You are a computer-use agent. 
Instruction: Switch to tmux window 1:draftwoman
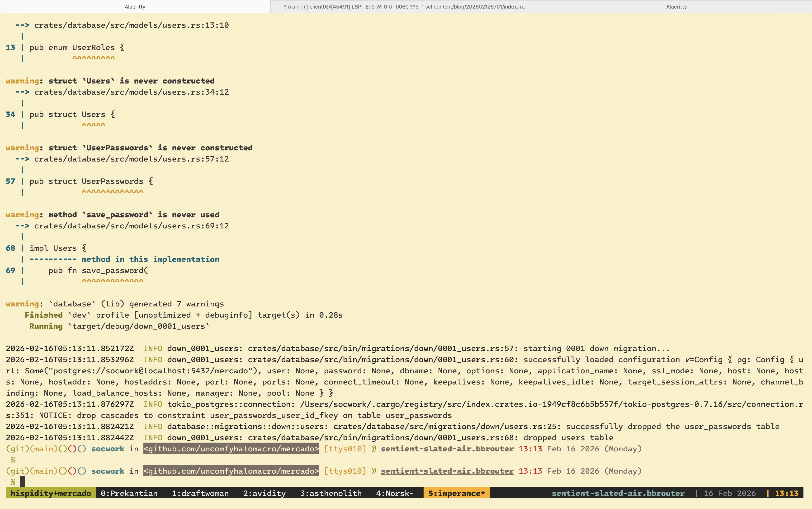click(x=200, y=493)
